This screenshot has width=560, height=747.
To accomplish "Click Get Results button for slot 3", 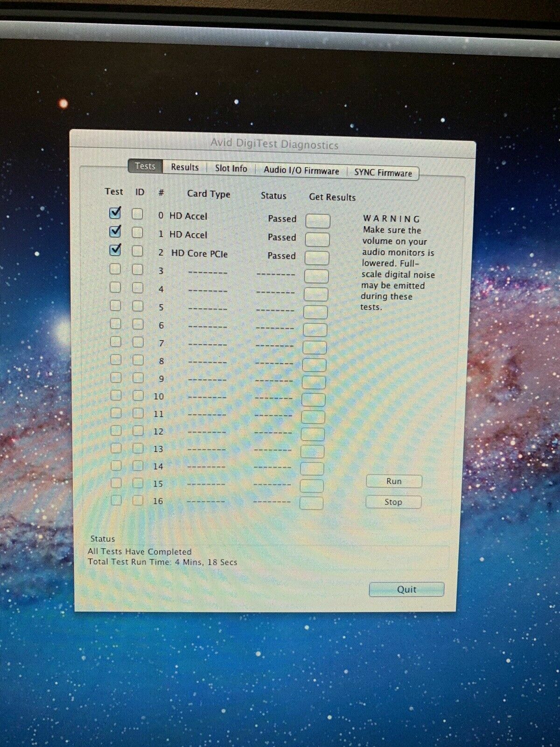I will click(316, 276).
